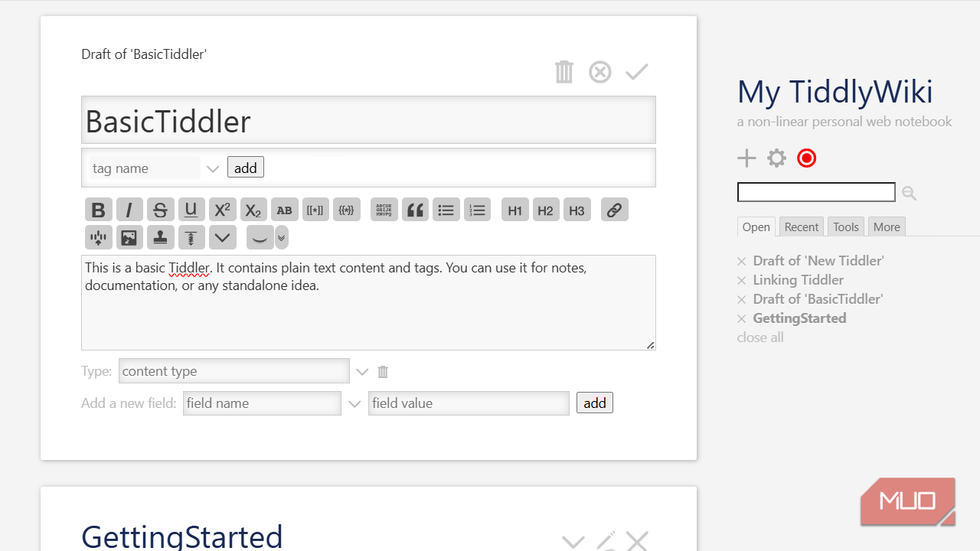Apply block quote formatting
The height and width of the screenshot is (551, 980).
click(415, 210)
